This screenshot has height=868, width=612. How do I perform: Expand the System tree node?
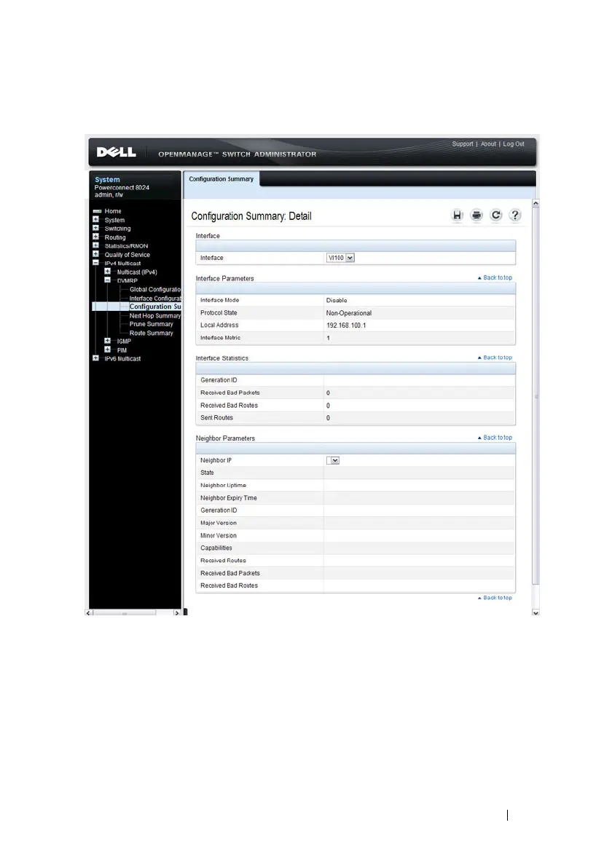point(96,220)
